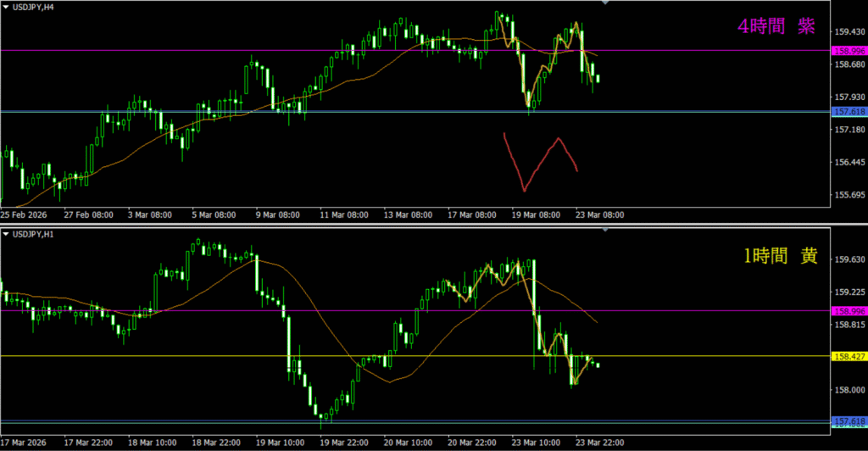Click the small triangle icon beside USDJPY,H1
The image size is (868, 451).
pyautogui.click(x=5, y=233)
